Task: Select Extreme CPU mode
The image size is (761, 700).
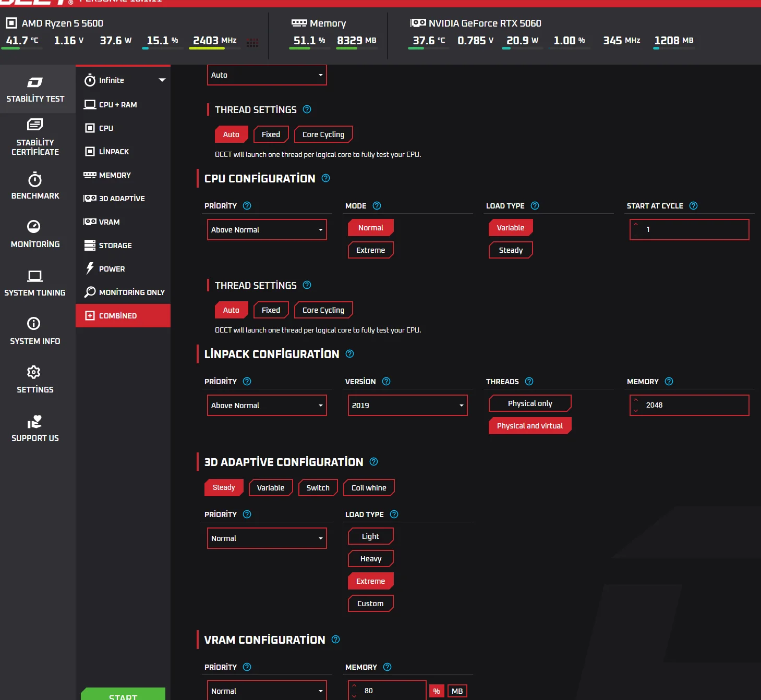Action: coord(371,250)
